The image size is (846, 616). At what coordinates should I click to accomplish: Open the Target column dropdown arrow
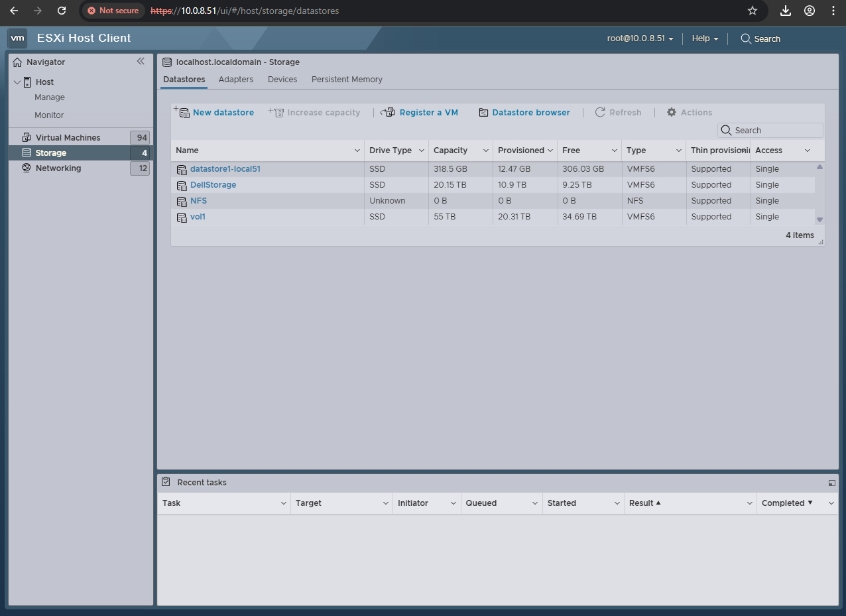pyautogui.click(x=386, y=503)
